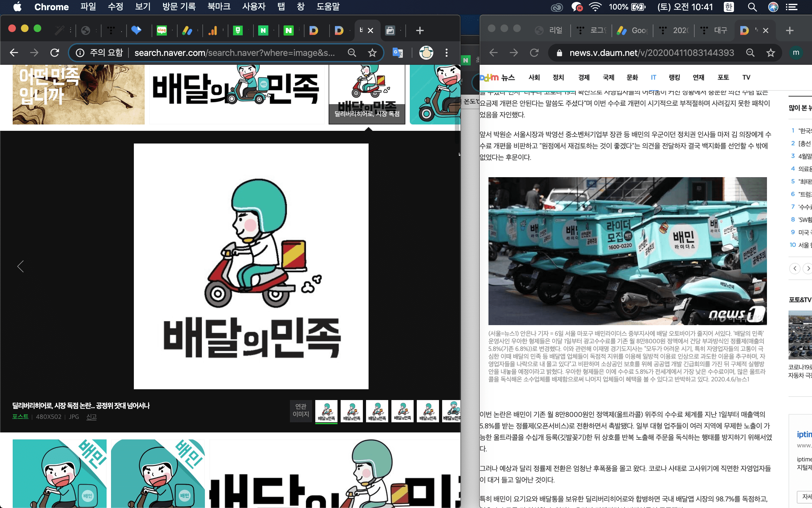Open the 보기 menu
Image resolution: width=812 pixels, height=508 pixels.
(x=143, y=7)
